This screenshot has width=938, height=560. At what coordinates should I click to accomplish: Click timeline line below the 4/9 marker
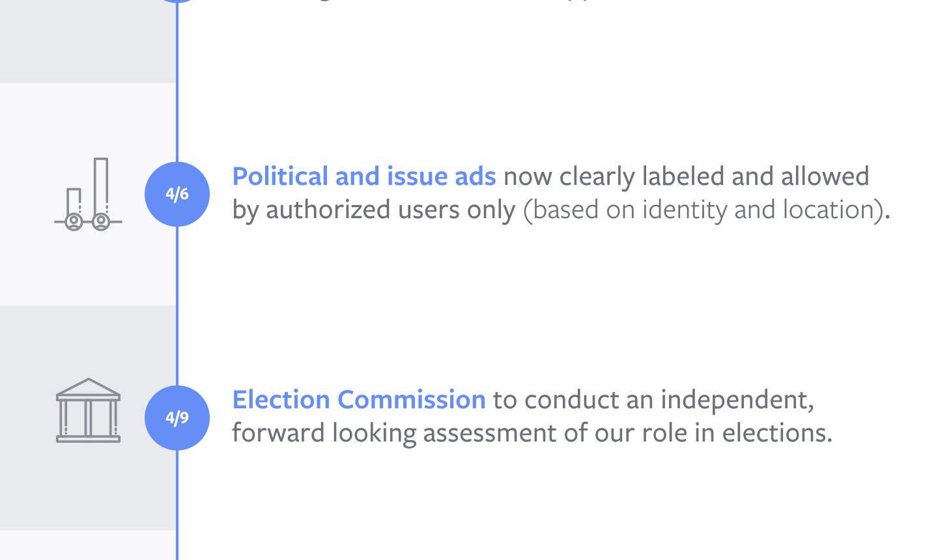coord(177,505)
